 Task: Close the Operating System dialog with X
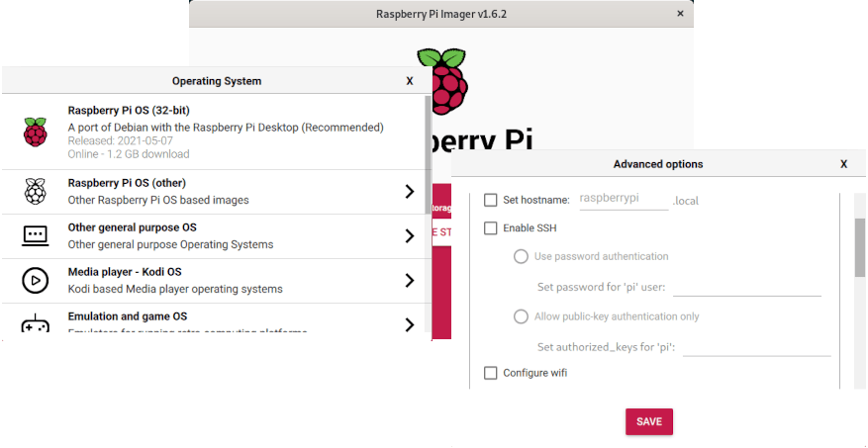410,81
